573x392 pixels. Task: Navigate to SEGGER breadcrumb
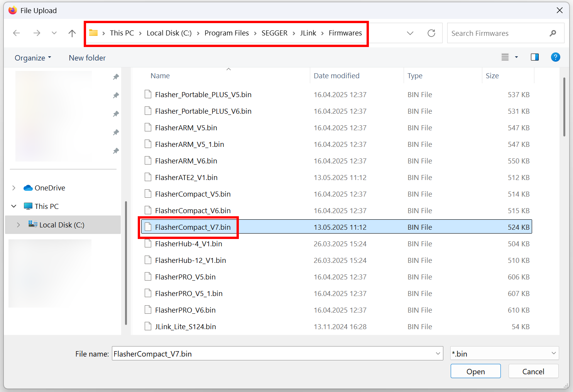pos(274,33)
